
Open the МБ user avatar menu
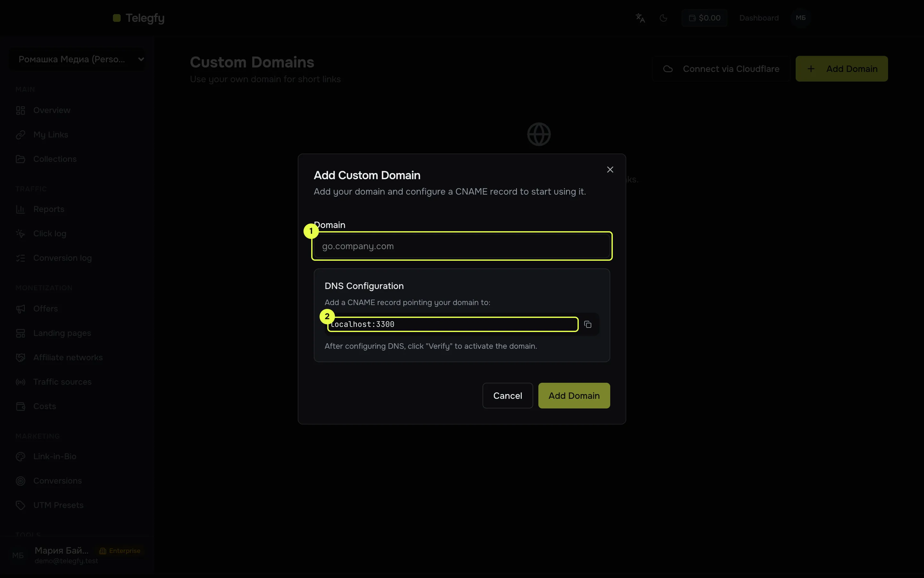(x=801, y=18)
